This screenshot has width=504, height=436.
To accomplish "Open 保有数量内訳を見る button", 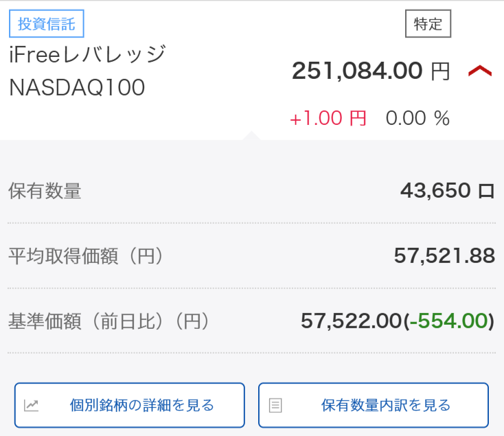I will (374, 405).
